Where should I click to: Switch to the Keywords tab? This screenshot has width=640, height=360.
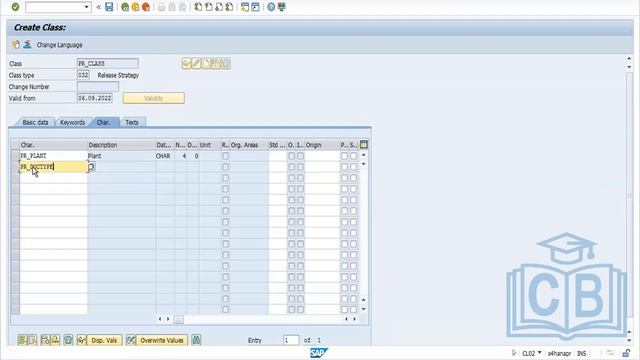[x=72, y=122]
